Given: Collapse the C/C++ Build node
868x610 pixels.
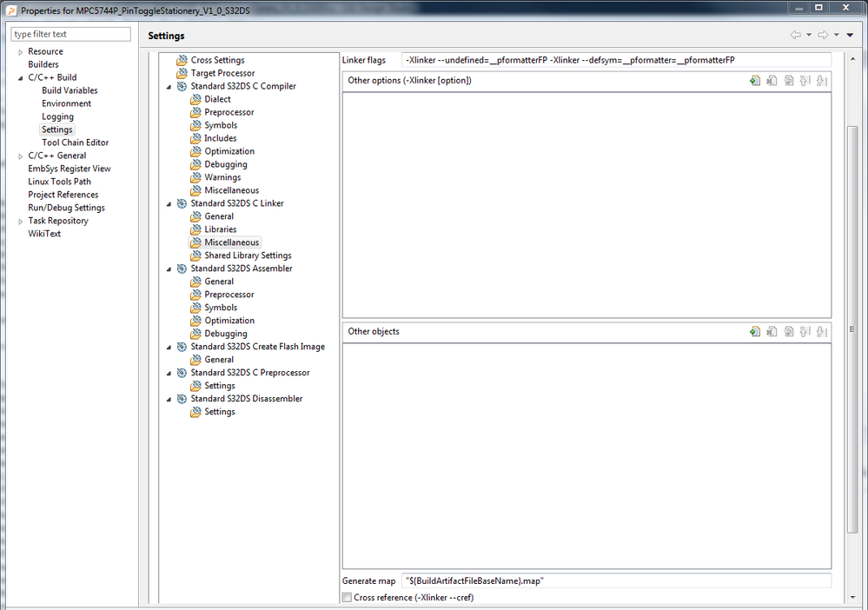Looking at the screenshot, I should point(21,78).
